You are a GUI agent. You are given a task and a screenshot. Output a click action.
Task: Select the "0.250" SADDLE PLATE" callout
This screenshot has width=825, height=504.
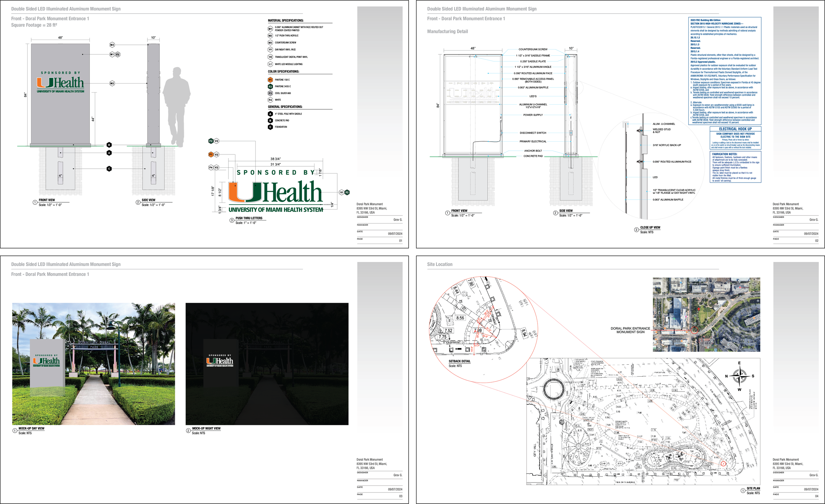coord(533,61)
